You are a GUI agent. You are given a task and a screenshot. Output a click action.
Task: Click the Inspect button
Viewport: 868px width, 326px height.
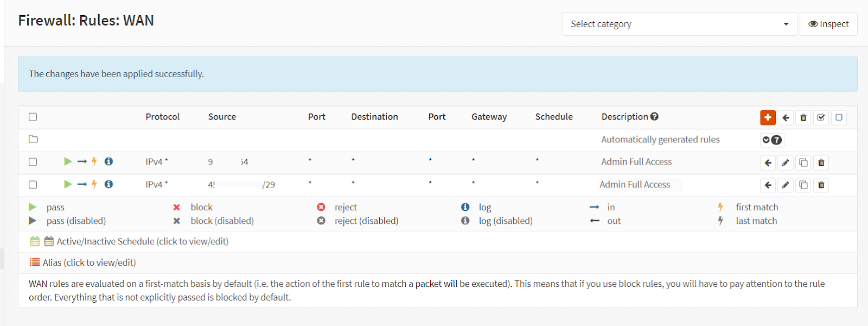click(x=828, y=24)
